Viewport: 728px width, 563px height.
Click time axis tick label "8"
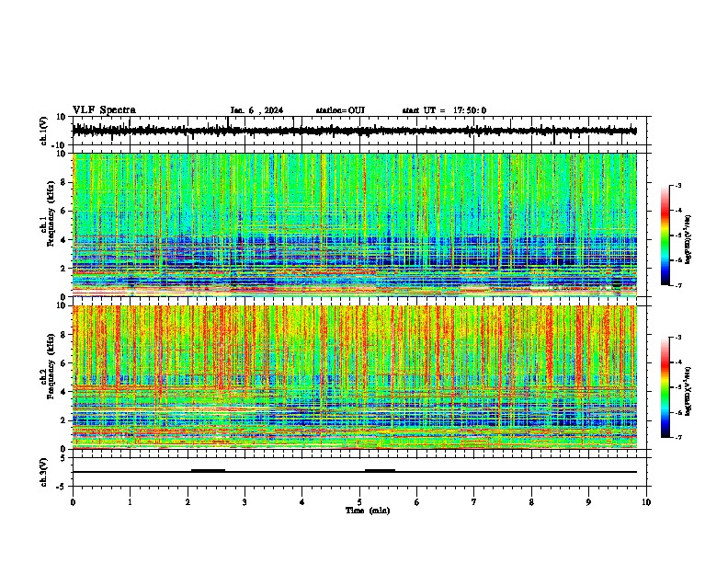(x=531, y=502)
